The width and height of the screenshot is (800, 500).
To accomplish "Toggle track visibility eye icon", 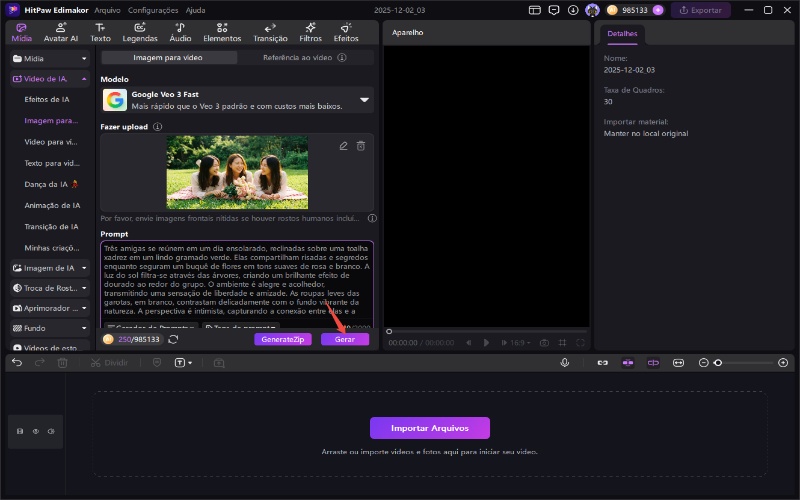I will click(35, 431).
